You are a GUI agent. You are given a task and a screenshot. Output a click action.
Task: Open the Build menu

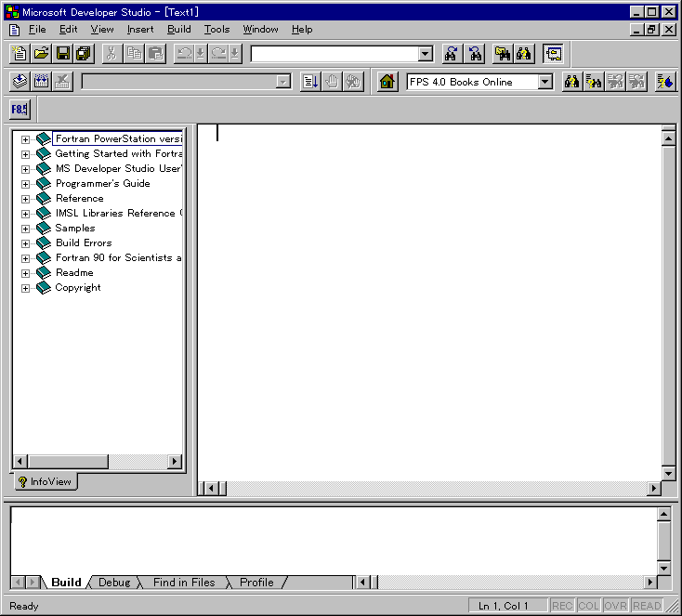[x=178, y=30]
